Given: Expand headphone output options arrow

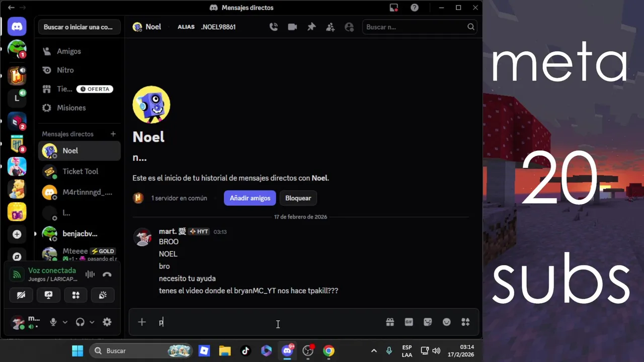Looking at the screenshot, I should coord(92,322).
